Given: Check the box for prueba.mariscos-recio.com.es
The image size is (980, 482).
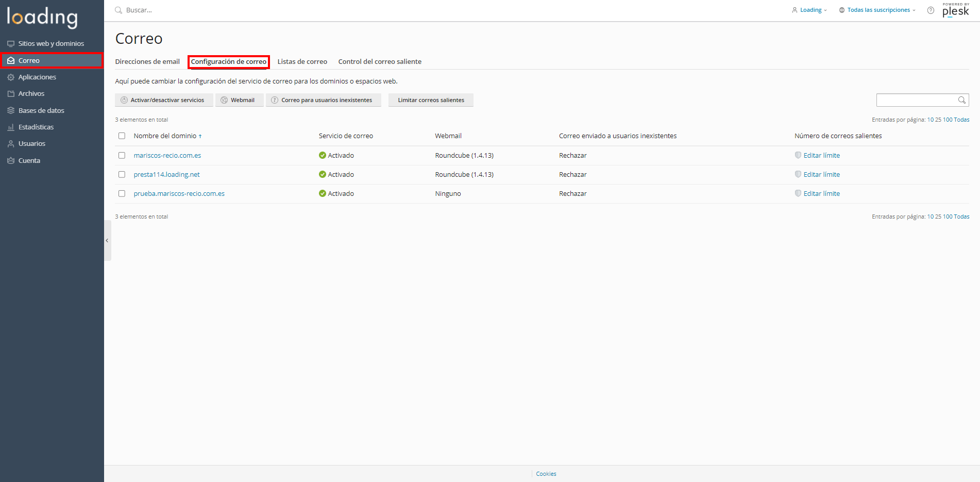Looking at the screenshot, I should pyautogui.click(x=122, y=193).
